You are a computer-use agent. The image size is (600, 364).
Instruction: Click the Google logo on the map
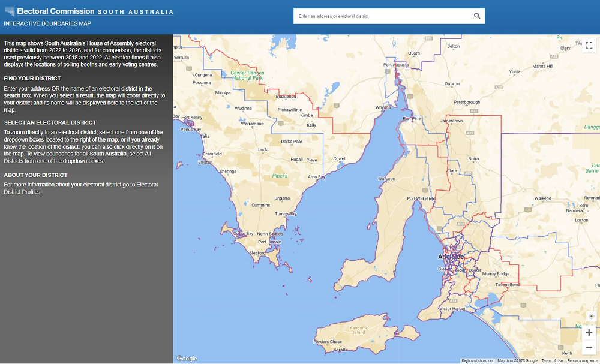[x=187, y=359]
